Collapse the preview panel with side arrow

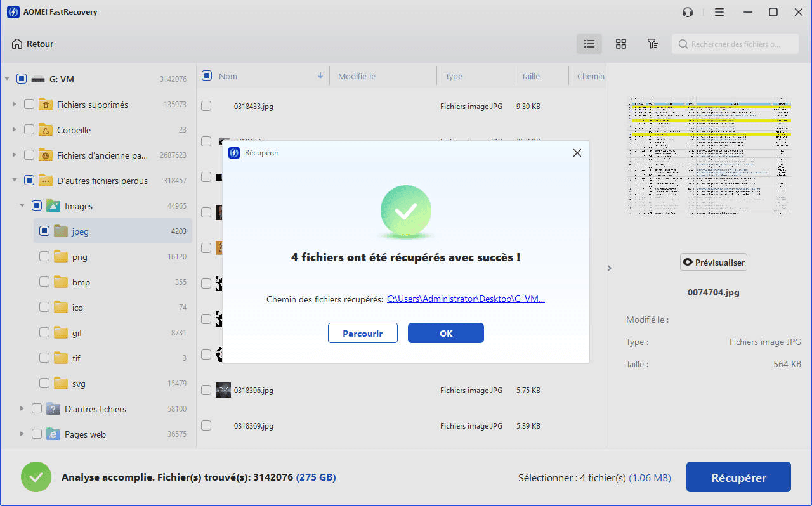click(x=610, y=268)
